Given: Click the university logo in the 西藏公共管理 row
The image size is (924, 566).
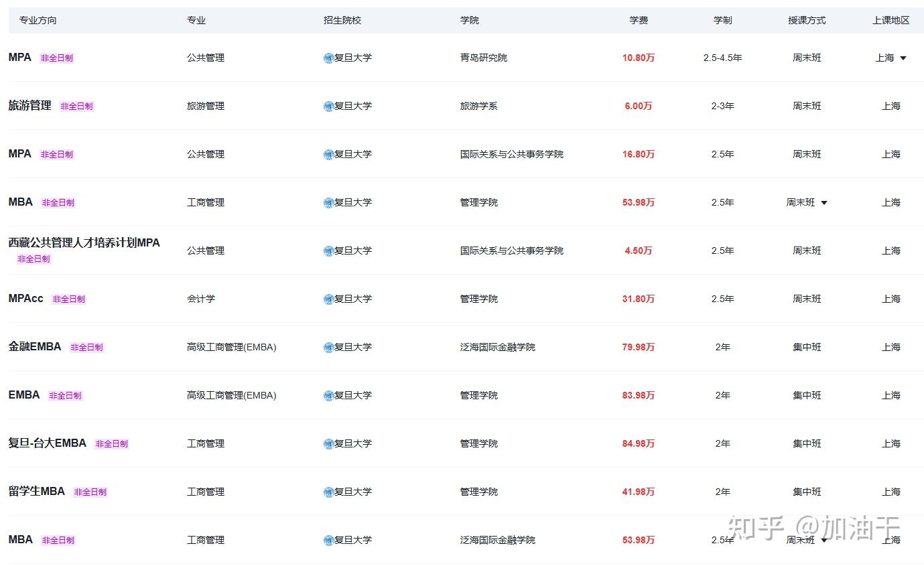Looking at the screenshot, I should pyautogui.click(x=328, y=251).
